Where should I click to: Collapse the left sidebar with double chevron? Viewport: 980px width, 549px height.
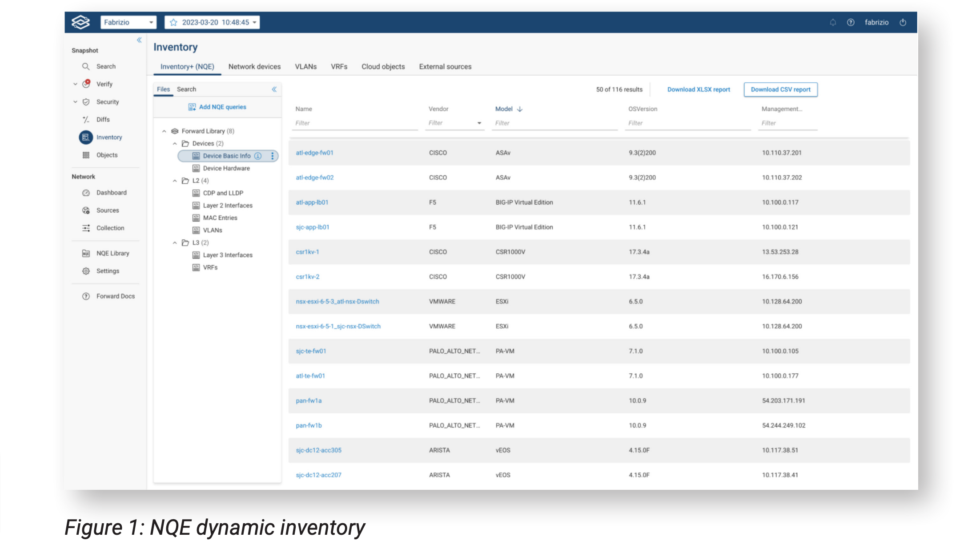(x=139, y=40)
